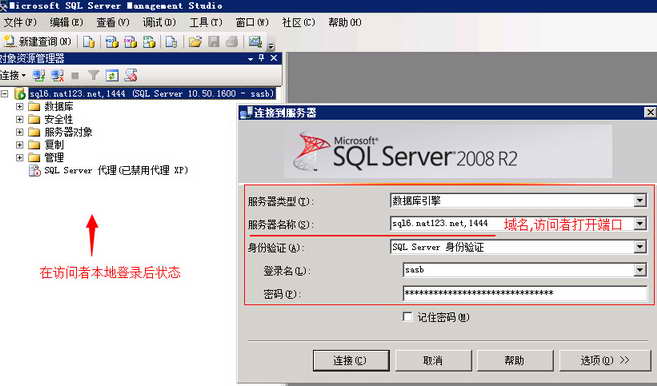Enable the 记住密码 (Remember password) checkbox
657x386 pixels.
click(x=407, y=316)
